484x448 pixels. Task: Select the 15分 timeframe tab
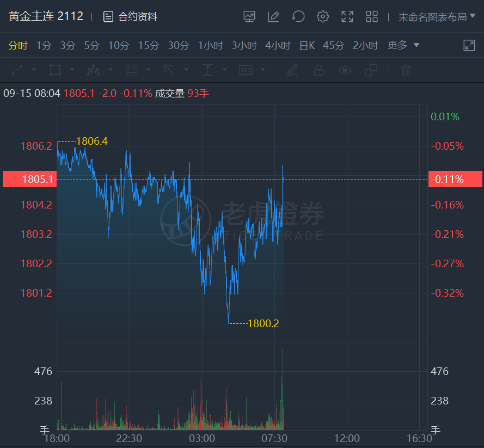148,45
